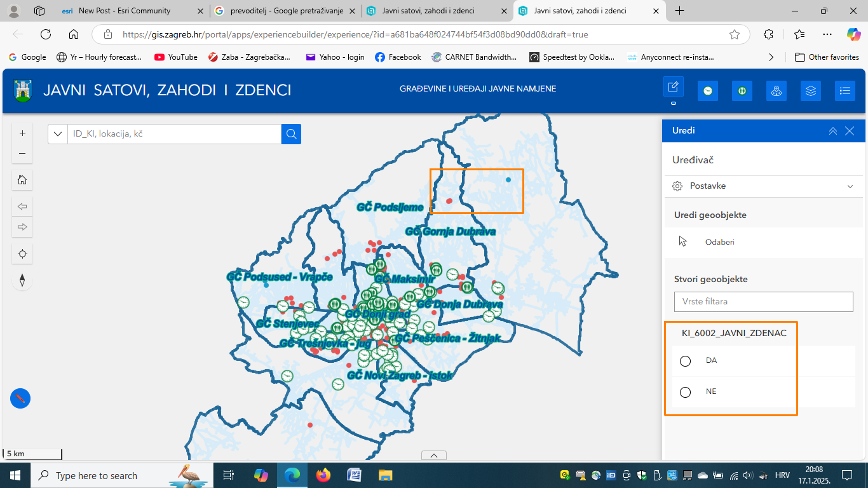
Task: Open the search category dropdown arrow
Action: (58, 134)
